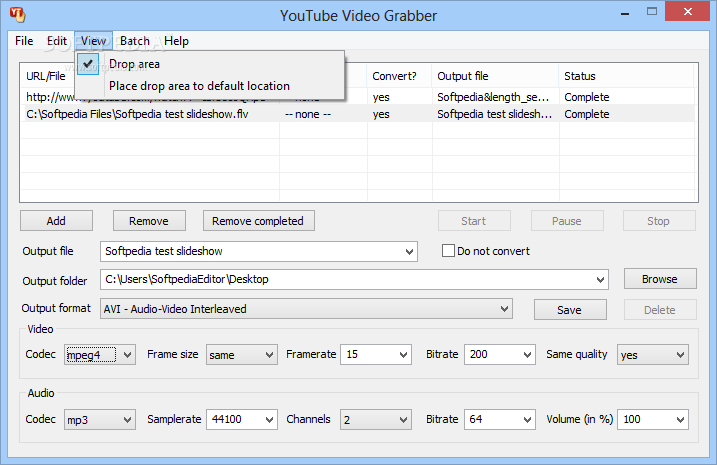
Task: Open the File menu
Action: [24, 41]
